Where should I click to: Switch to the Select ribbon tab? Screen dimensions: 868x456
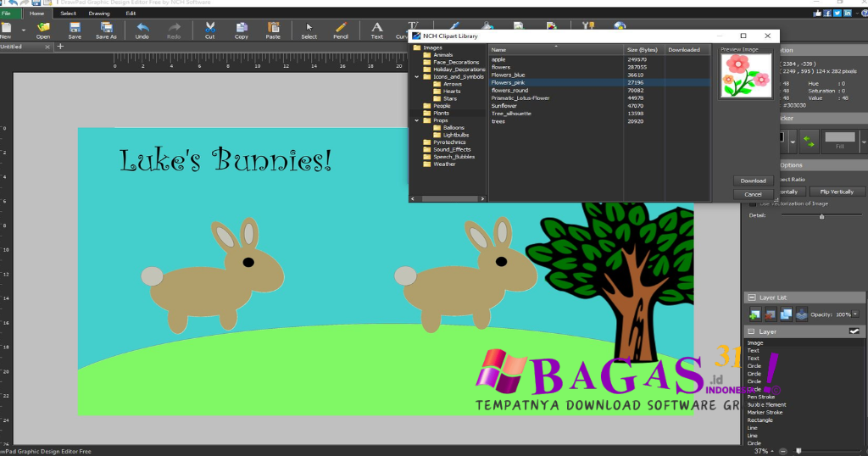pyautogui.click(x=68, y=14)
